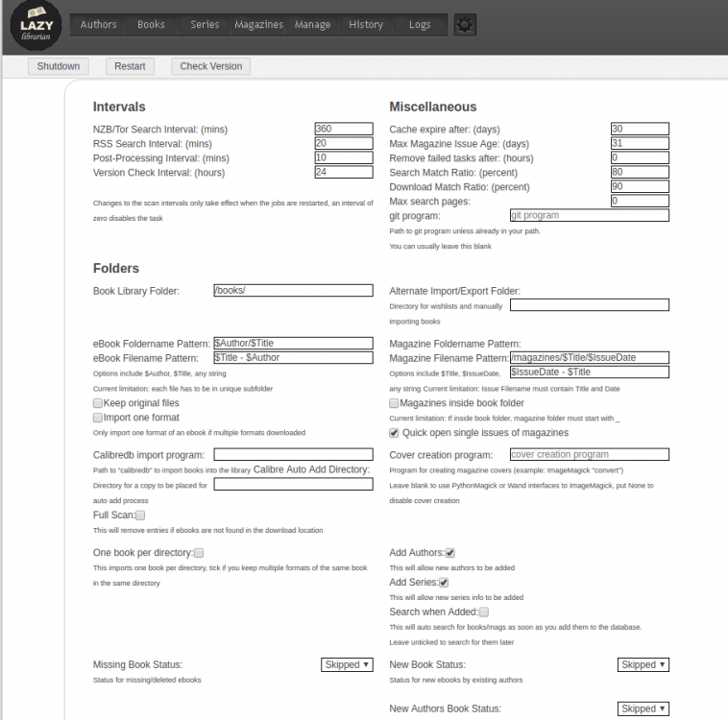Click the Alternate Import/Export Folder field
Viewport: 728px width, 720px height.
(590, 305)
